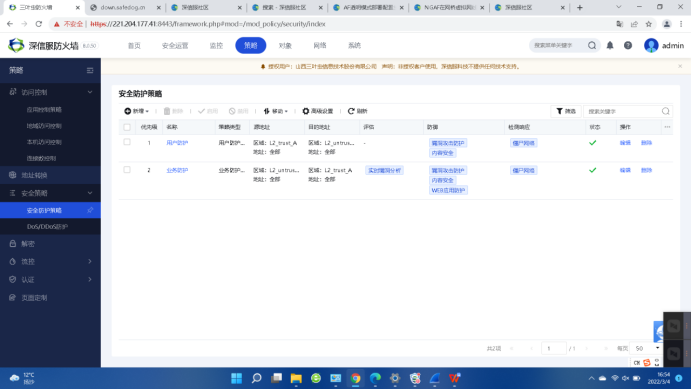Collapse the sidebar using the menu icon
Image resolution: width=692 pixels, height=389 pixels.
(90, 70)
